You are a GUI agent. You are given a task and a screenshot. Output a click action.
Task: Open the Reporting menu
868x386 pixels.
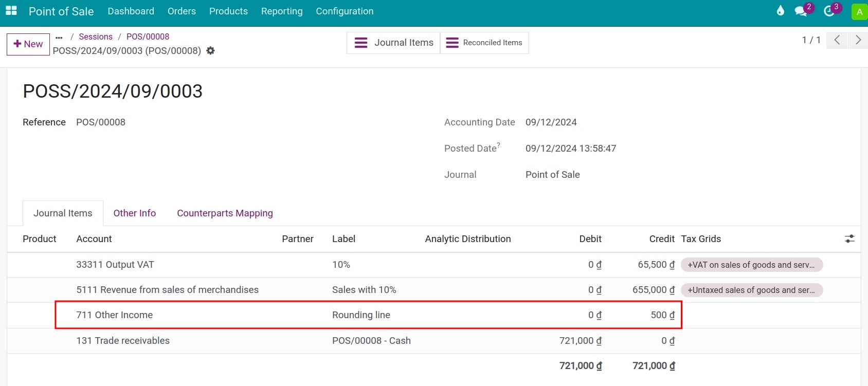pyautogui.click(x=282, y=11)
